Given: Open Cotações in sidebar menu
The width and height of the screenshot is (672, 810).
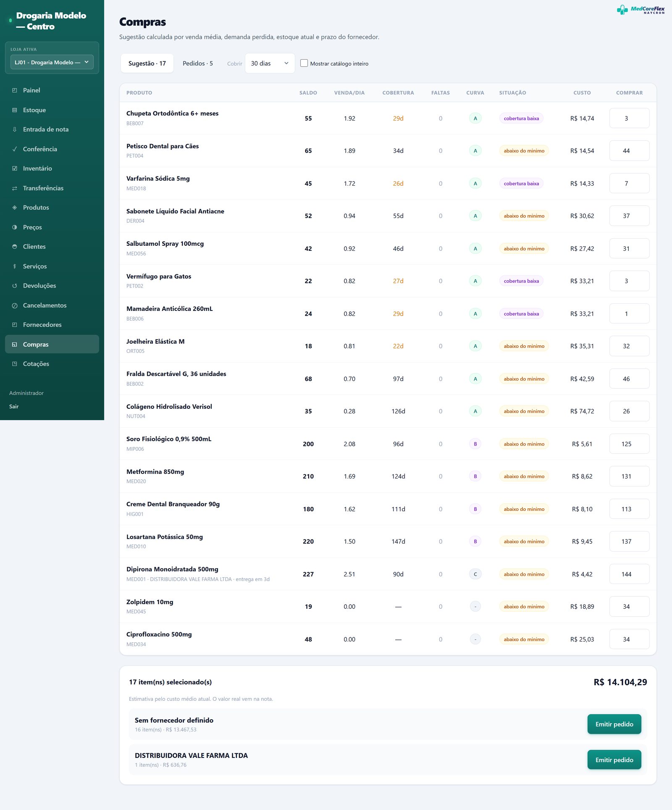Looking at the screenshot, I should 52,364.
